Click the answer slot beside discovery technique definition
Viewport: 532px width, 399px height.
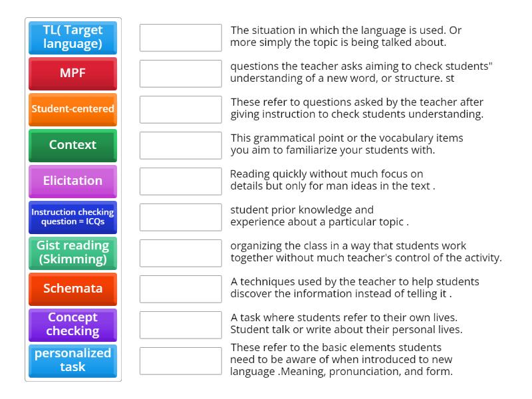180,289
